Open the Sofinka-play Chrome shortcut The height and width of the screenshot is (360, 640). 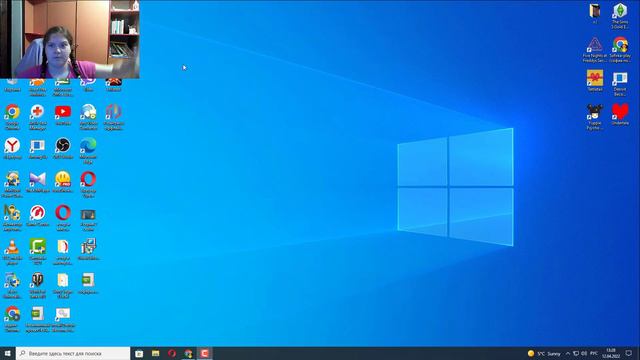[x=620, y=50]
